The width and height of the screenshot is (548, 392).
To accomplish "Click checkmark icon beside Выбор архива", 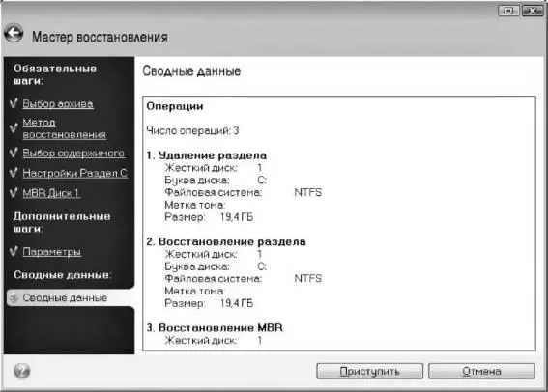I will 14,103.
